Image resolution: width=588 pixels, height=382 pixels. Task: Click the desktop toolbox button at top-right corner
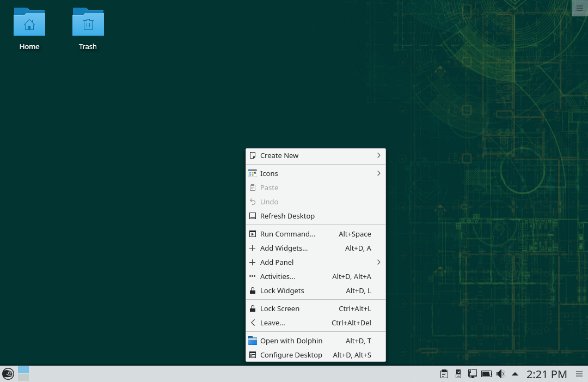(x=580, y=8)
